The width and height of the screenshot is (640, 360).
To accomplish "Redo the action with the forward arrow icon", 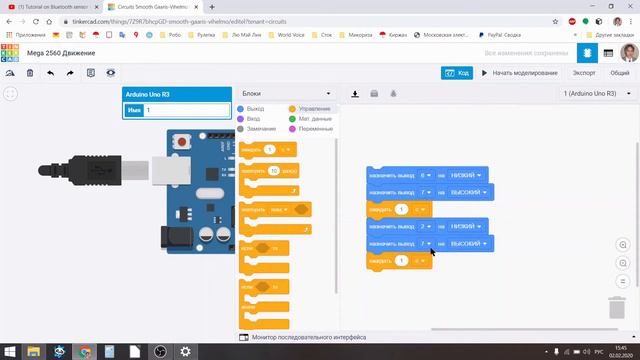I will click(x=70, y=73).
